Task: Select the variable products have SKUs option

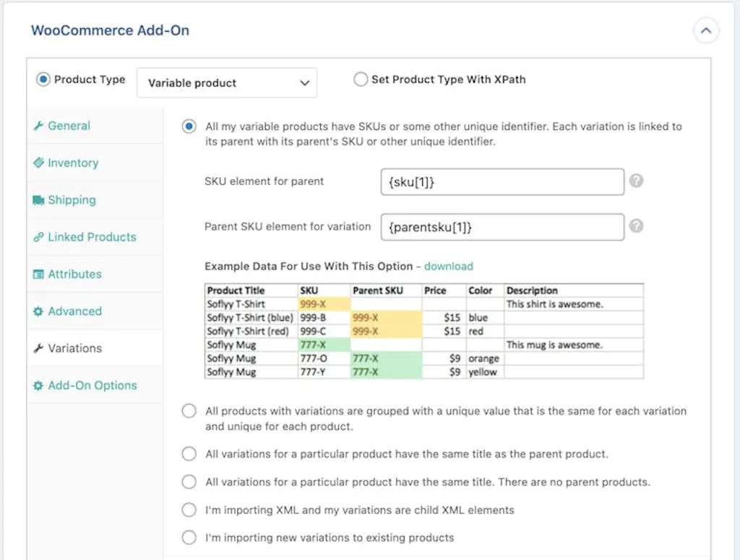Action: tap(189, 126)
